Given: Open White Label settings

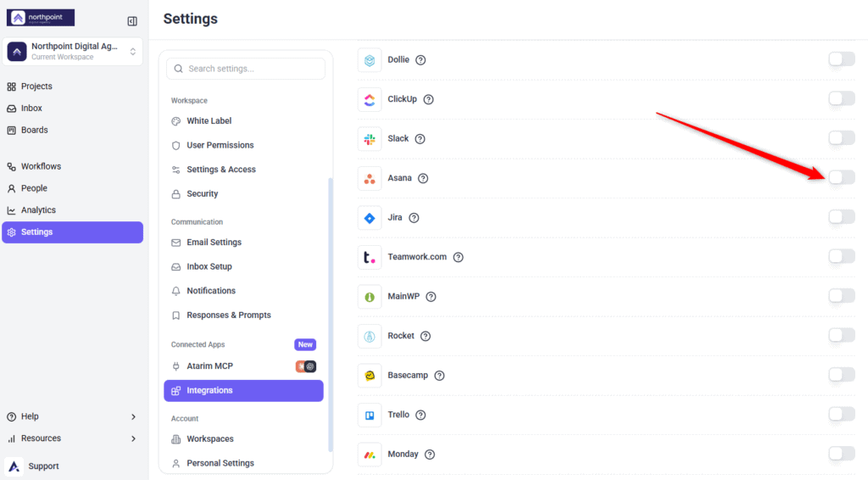Looking at the screenshot, I should (x=243, y=121).
